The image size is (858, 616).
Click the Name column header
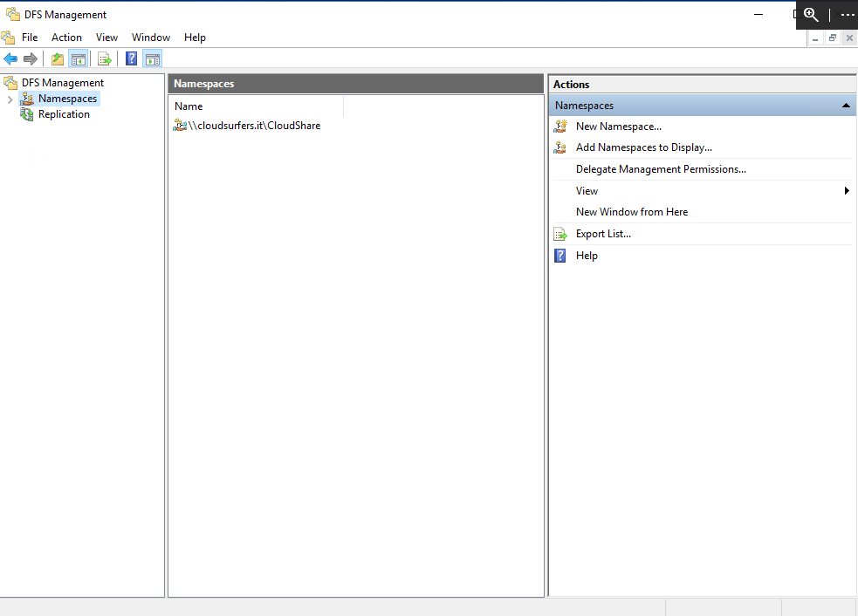click(x=256, y=106)
